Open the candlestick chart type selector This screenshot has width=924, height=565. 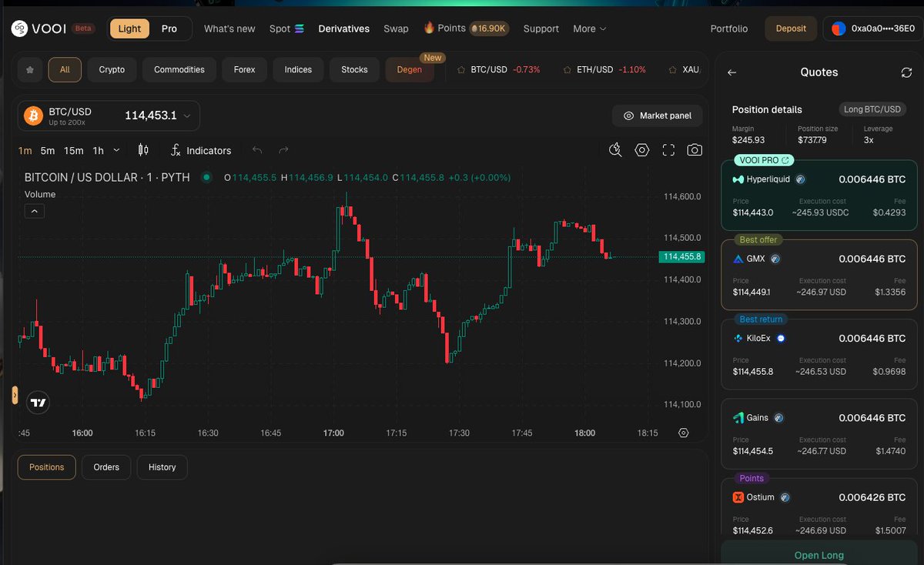click(x=142, y=150)
